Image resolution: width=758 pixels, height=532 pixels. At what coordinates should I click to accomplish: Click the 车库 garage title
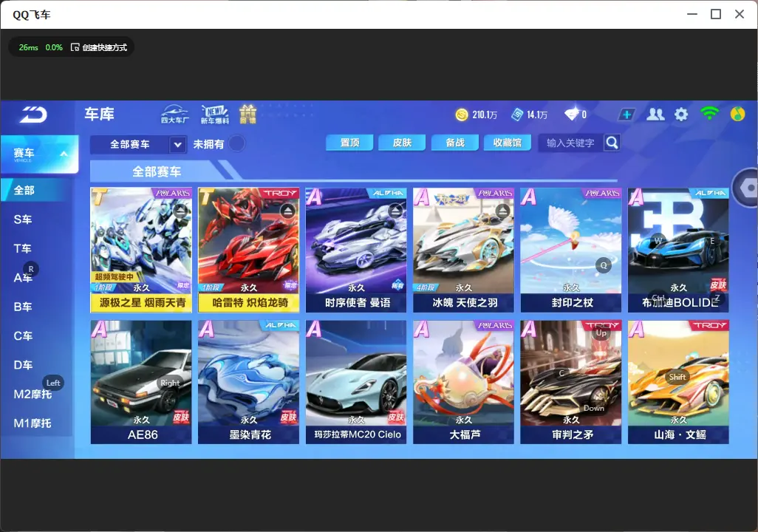click(x=100, y=114)
